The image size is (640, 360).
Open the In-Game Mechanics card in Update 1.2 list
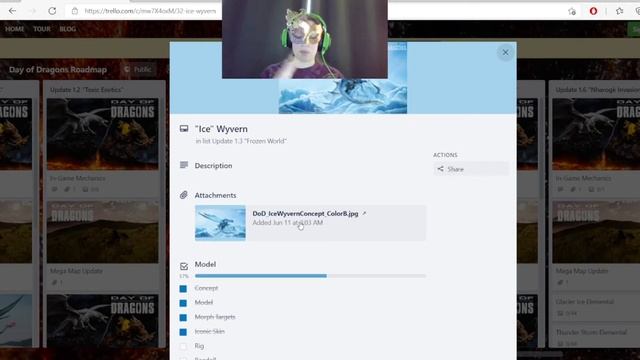coord(102,146)
